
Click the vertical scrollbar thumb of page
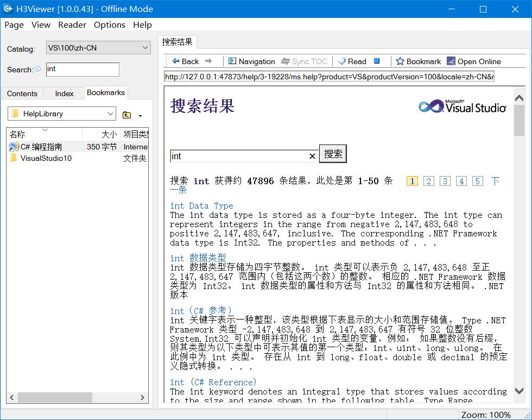pyautogui.click(x=519, y=120)
